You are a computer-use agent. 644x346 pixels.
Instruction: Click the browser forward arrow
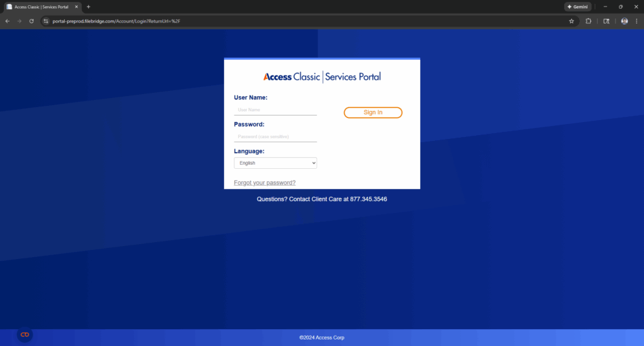19,21
